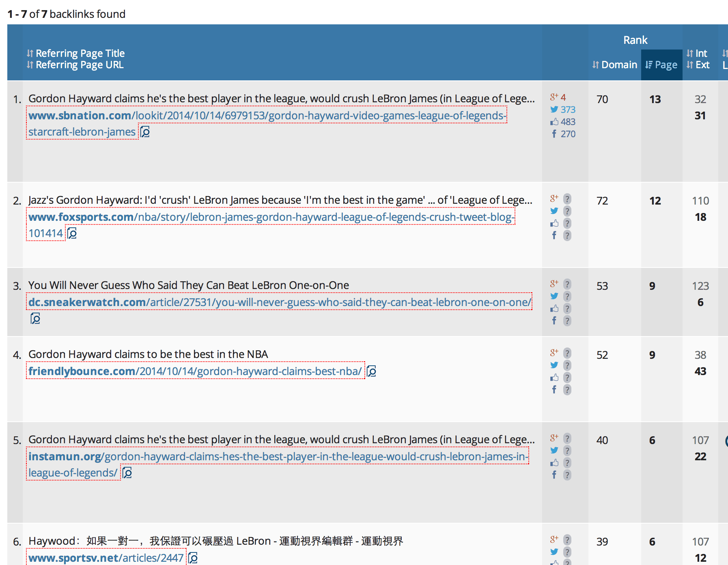Open the friendlybounce.com backlink URL

pyautogui.click(x=195, y=371)
